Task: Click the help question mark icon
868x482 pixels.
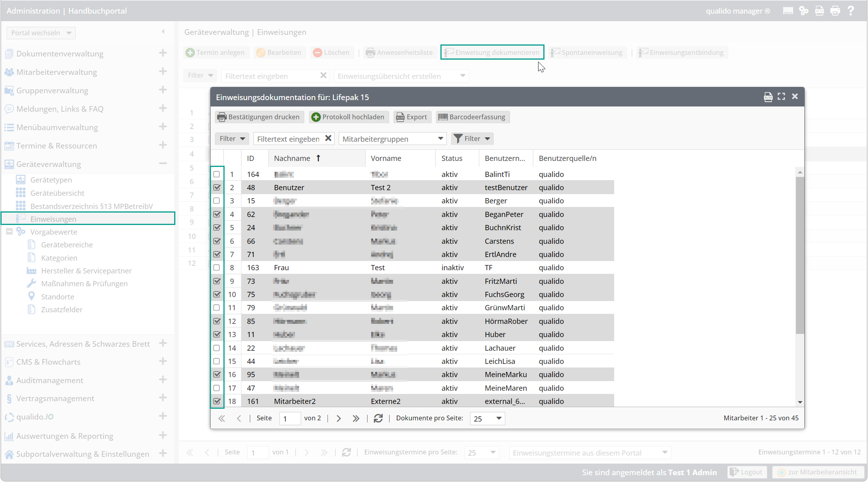Action: click(851, 11)
